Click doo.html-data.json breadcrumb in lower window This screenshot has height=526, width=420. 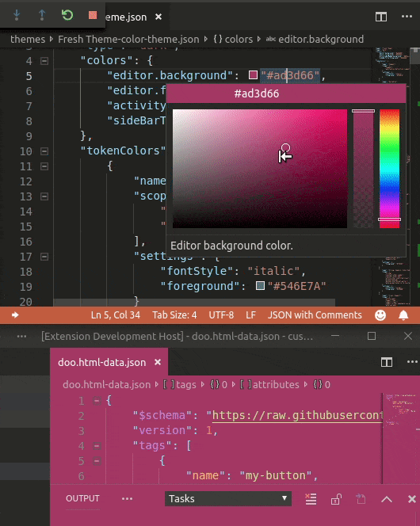[x=107, y=384]
